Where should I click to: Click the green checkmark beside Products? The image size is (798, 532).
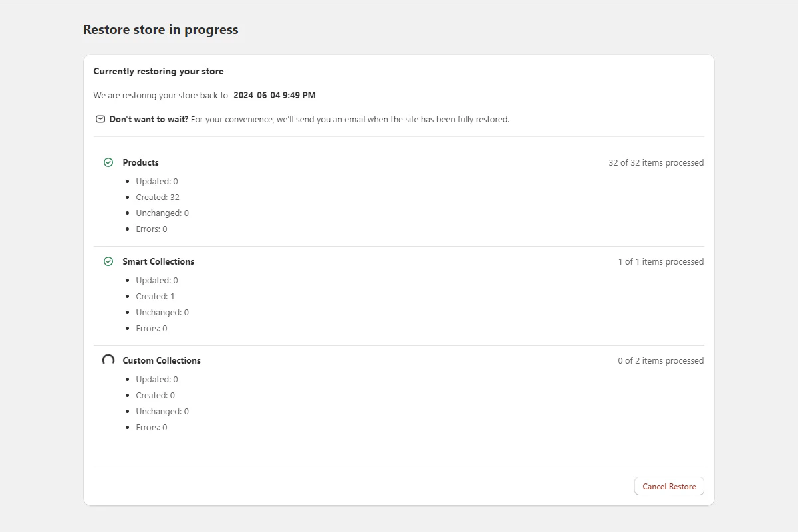(x=108, y=162)
